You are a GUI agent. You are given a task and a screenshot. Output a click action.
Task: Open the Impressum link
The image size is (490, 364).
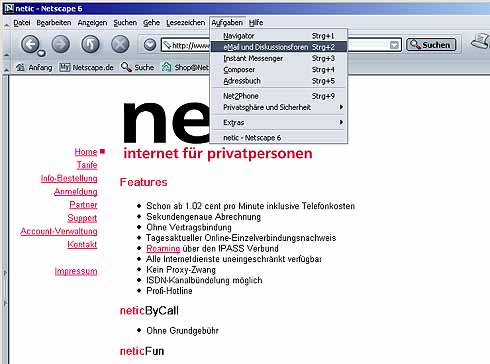click(x=76, y=271)
